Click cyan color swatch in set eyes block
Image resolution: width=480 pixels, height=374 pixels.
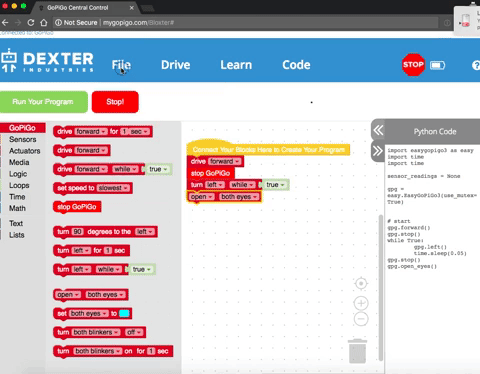pyautogui.click(x=124, y=313)
